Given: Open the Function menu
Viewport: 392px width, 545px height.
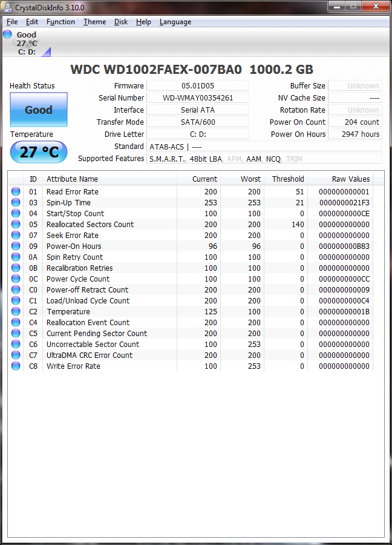Looking at the screenshot, I should point(60,22).
